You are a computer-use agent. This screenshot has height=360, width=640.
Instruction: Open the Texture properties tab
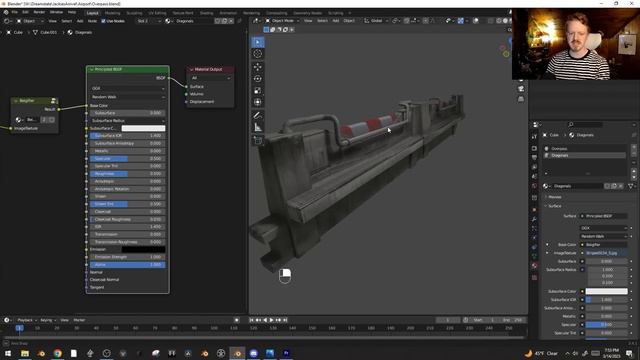click(534, 278)
